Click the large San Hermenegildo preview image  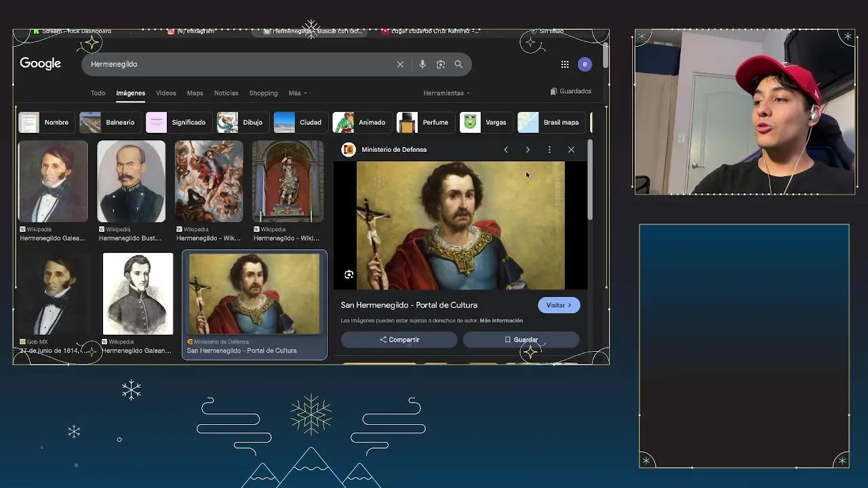(x=460, y=226)
